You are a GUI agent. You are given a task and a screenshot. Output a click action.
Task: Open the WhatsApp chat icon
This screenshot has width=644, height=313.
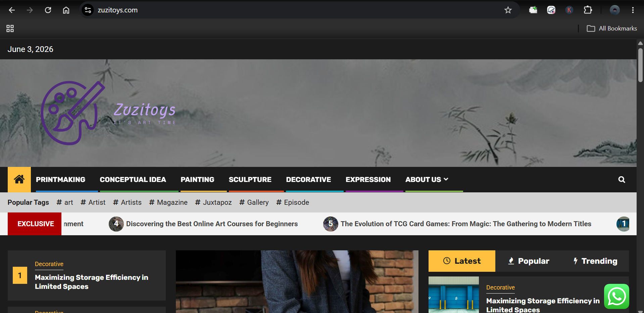pyautogui.click(x=616, y=296)
